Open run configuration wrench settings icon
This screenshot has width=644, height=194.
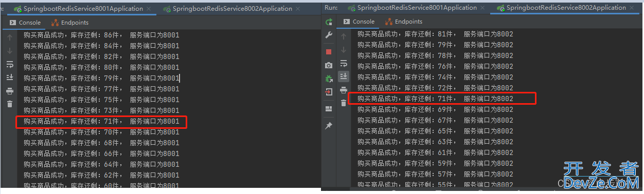[329, 35]
